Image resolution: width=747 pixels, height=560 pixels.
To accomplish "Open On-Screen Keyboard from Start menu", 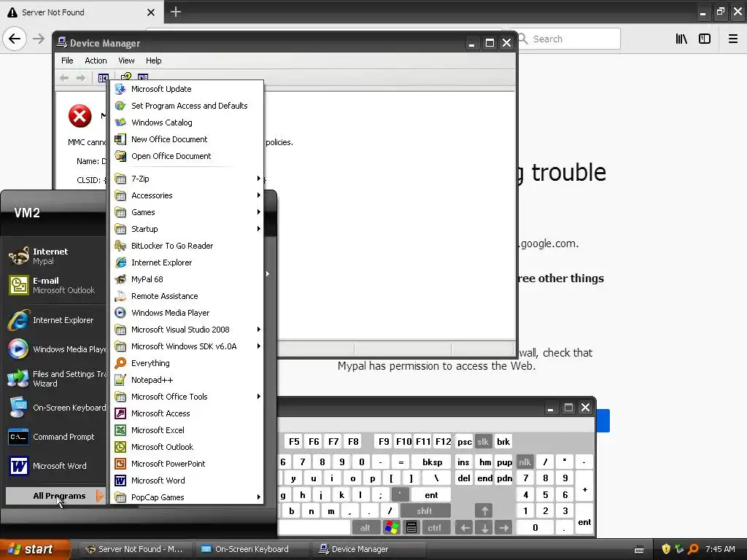I will (x=56, y=408).
